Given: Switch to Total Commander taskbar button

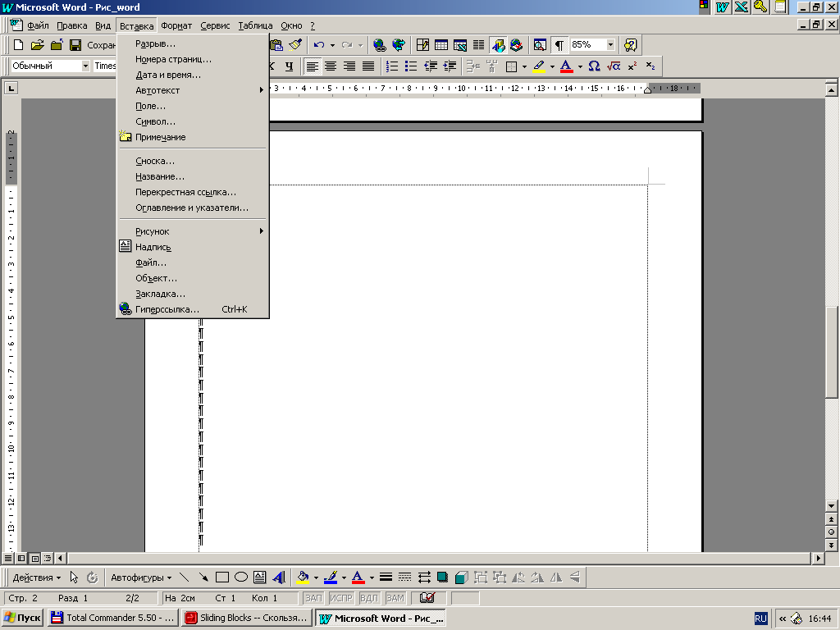Looking at the screenshot, I should [x=112, y=618].
